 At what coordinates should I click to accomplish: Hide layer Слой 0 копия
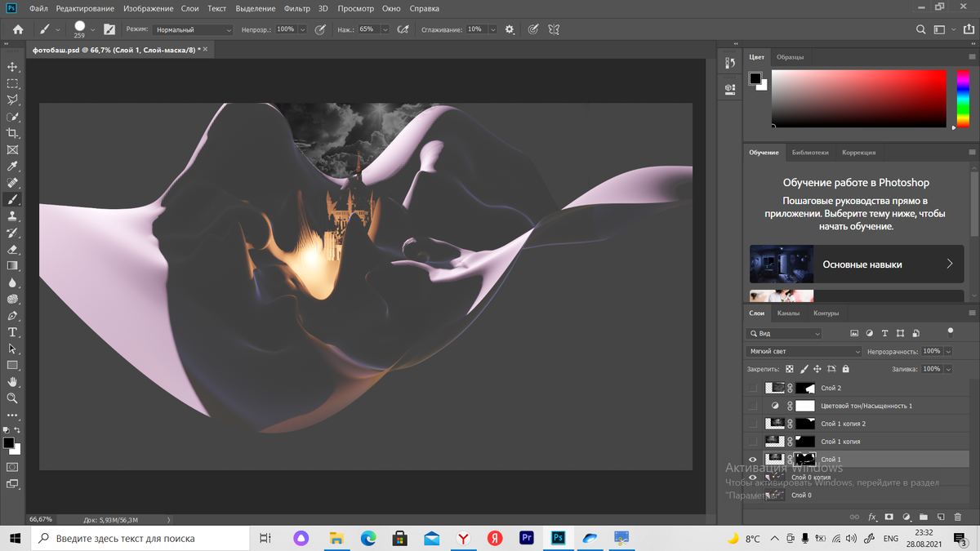point(753,478)
